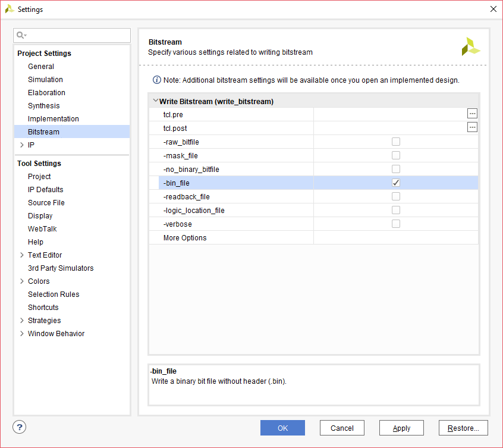Click the search magnifier icon
503x448 pixels.
(x=21, y=36)
